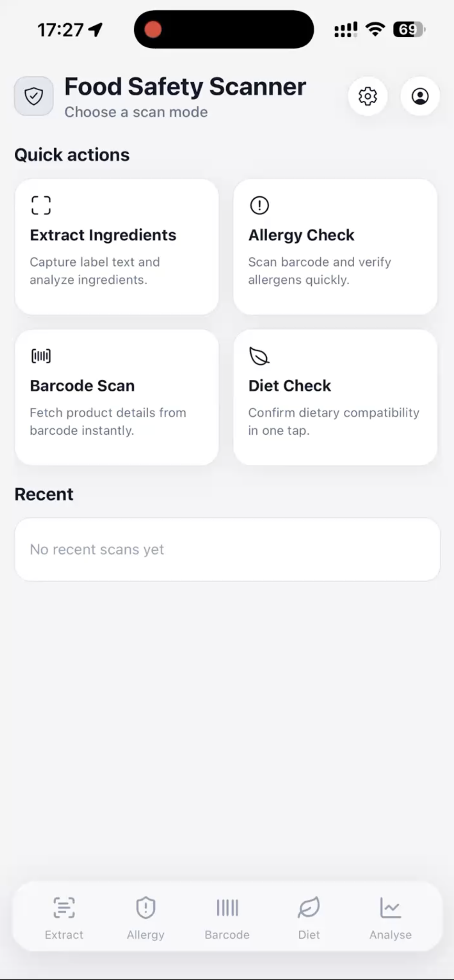Tap the exclamation circle icon in Allergy Check
Screen dimensions: 454x980
point(259,205)
